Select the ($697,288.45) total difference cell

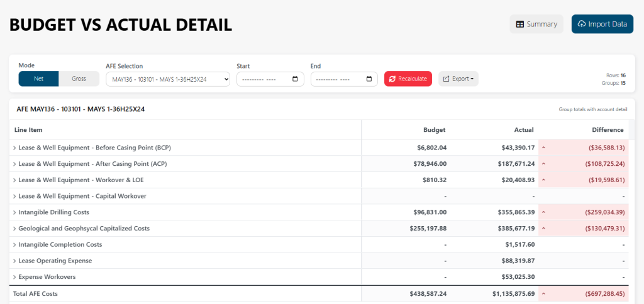pos(584,294)
